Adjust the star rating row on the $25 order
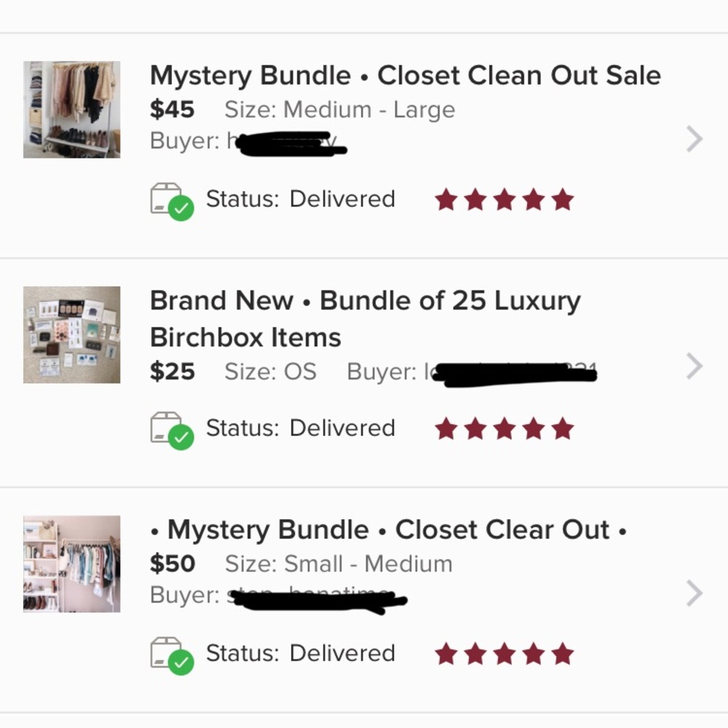Image resolution: width=728 pixels, height=728 pixels. point(505,428)
